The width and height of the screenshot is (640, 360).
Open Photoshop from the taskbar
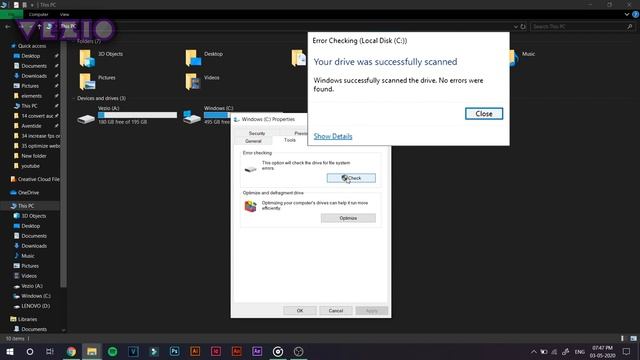click(174, 351)
